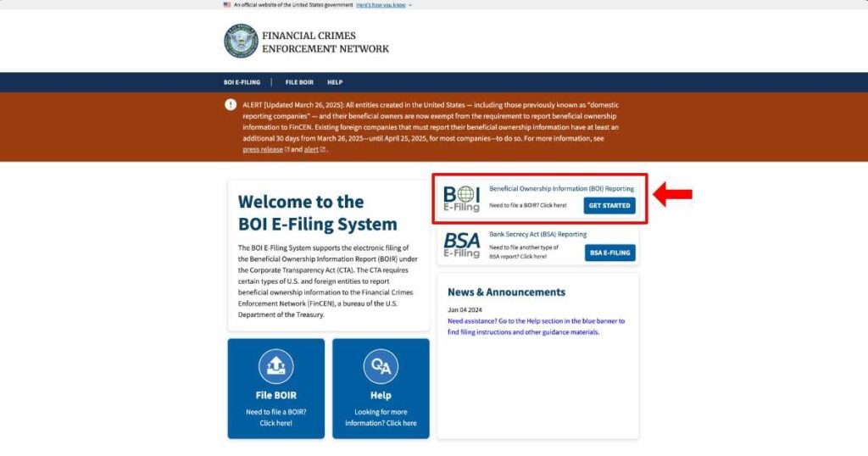This screenshot has width=868, height=456.
Task: Click the BSA E-FILING button
Action: click(610, 253)
